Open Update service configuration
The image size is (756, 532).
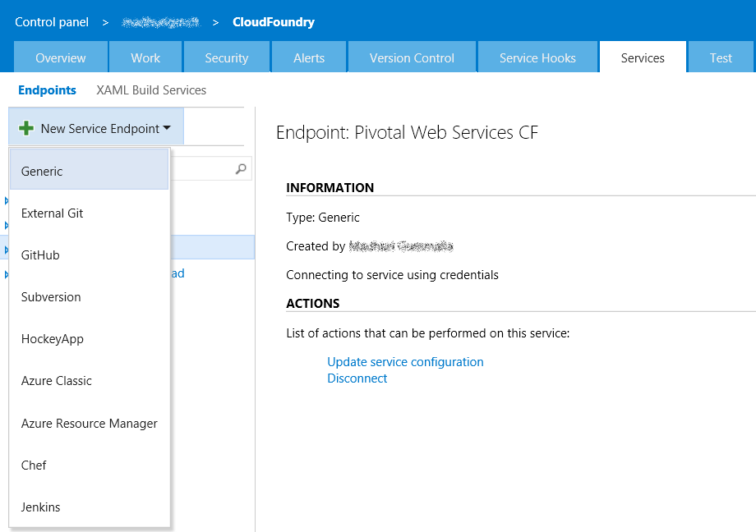click(405, 361)
